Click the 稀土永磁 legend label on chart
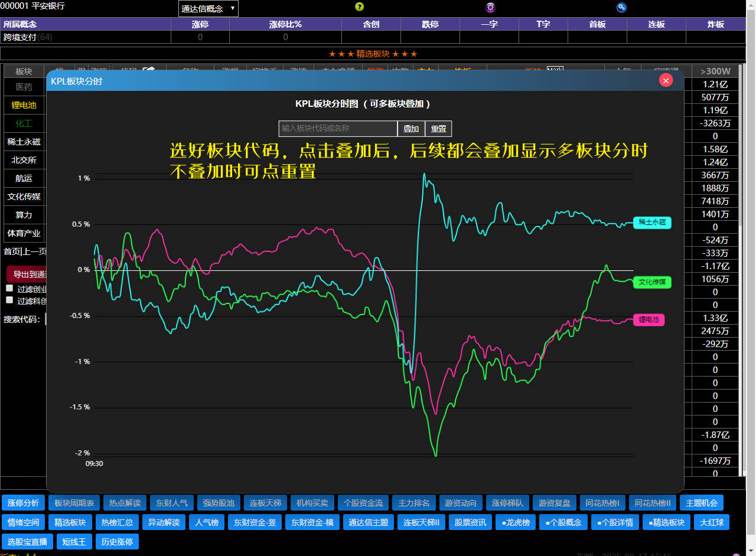 point(652,223)
